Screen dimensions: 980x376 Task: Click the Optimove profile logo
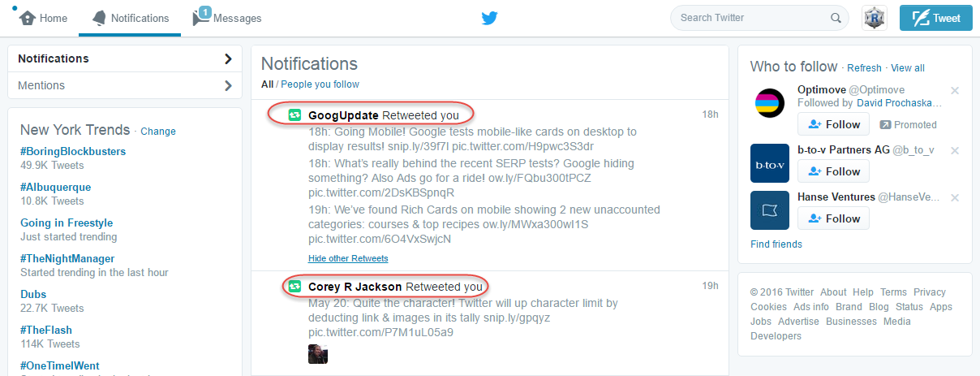click(x=770, y=104)
